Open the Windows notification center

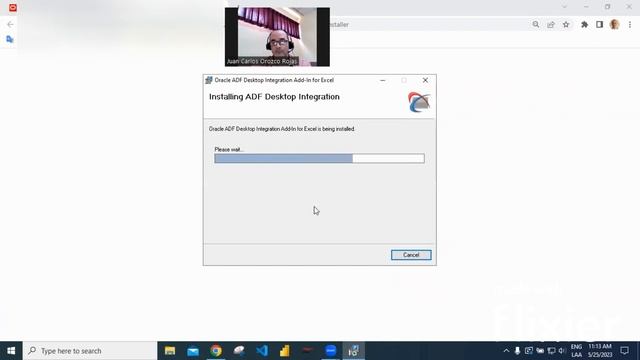click(624, 351)
